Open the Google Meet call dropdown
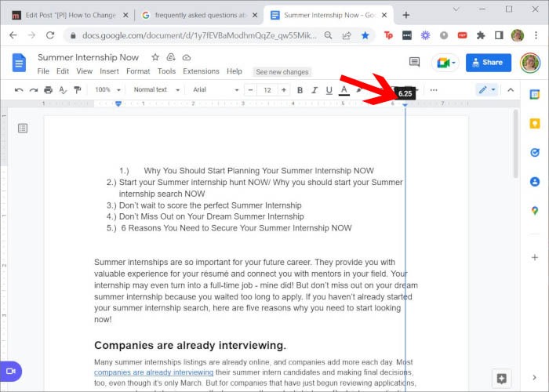The height and width of the screenshot is (392, 549). click(445, 63)
